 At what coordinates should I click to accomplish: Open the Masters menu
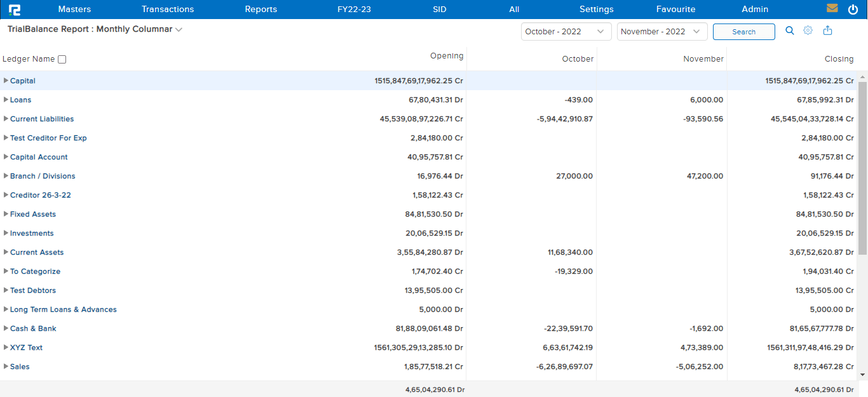tap(74, 10)
